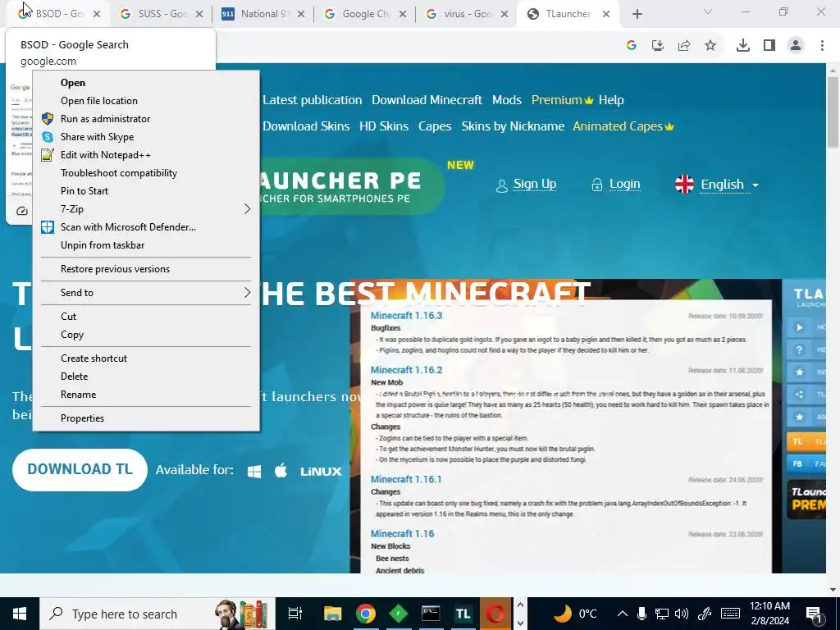Open Chrome profile avatar
Viewport: 840px width, 630px height.
796,46
